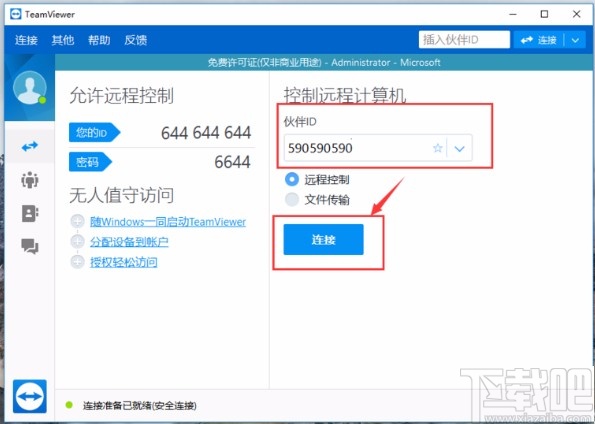This screenshot has width=595, height=424.
Task: Expand the partner ID history dropdown
Action: (x=460, y=148)
